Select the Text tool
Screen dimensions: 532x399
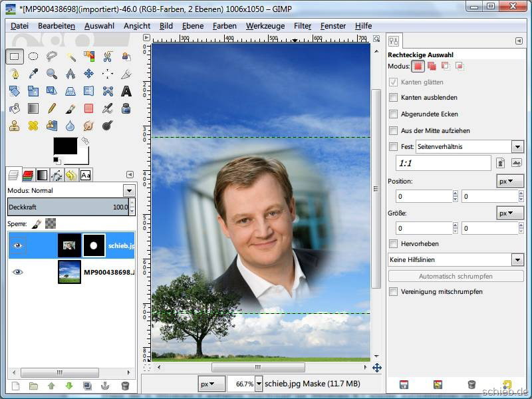[x=126, y=91]
